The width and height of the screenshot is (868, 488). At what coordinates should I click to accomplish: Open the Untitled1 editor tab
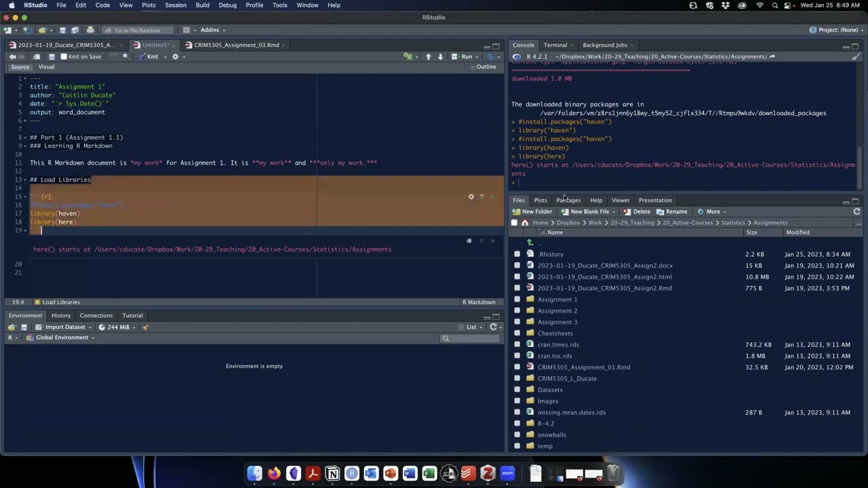tap(155, 45)
